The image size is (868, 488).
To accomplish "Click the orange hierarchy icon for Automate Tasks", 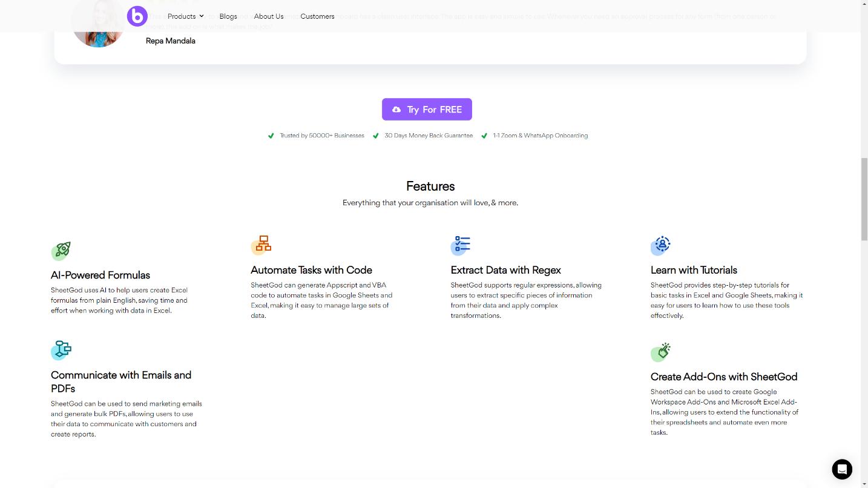I will (x=261, y=245).
